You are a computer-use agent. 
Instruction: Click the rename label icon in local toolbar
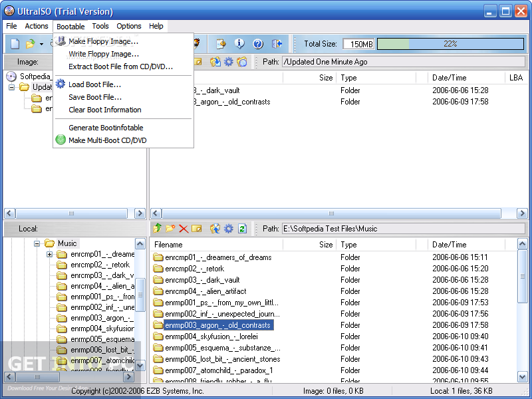pyautogui.click(x=196, y=229)
